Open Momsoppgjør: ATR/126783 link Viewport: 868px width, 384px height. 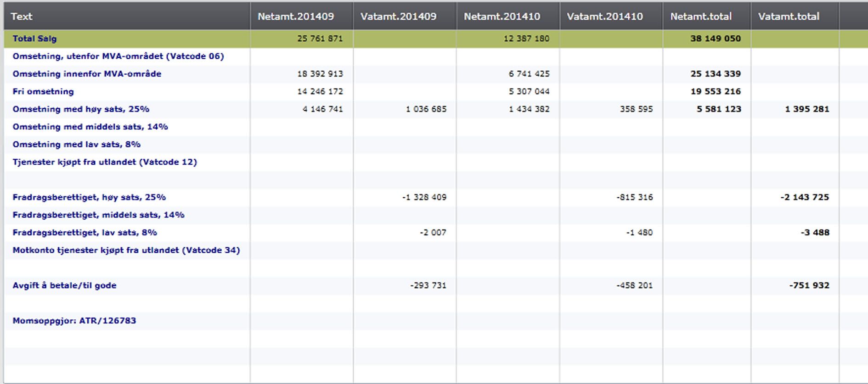[x=74, y=321]
